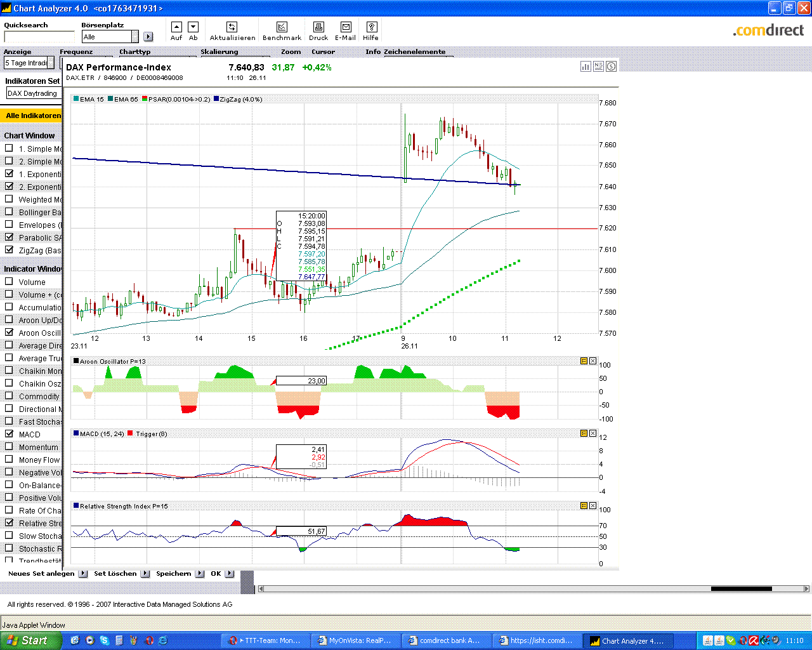Enable the Momentum indicator checkbox
Screen dimensions: 812x650
pos(9,446)
